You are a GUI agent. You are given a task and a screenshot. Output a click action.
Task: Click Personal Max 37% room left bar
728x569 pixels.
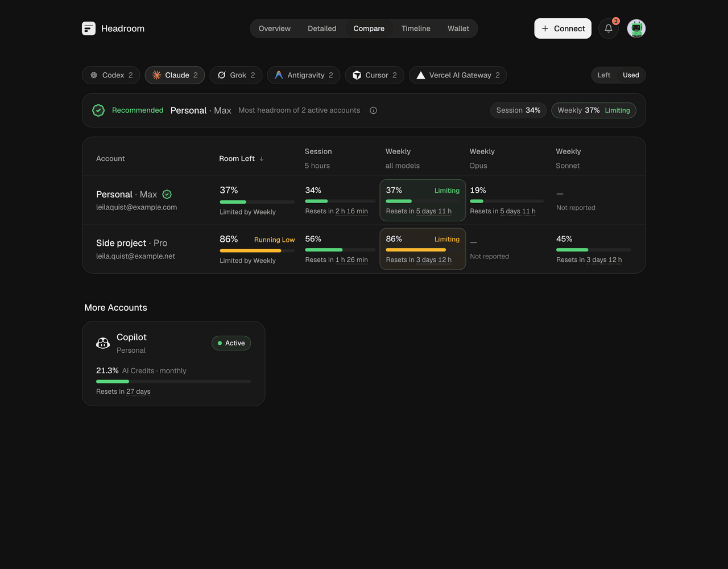[x=257, y=202]
